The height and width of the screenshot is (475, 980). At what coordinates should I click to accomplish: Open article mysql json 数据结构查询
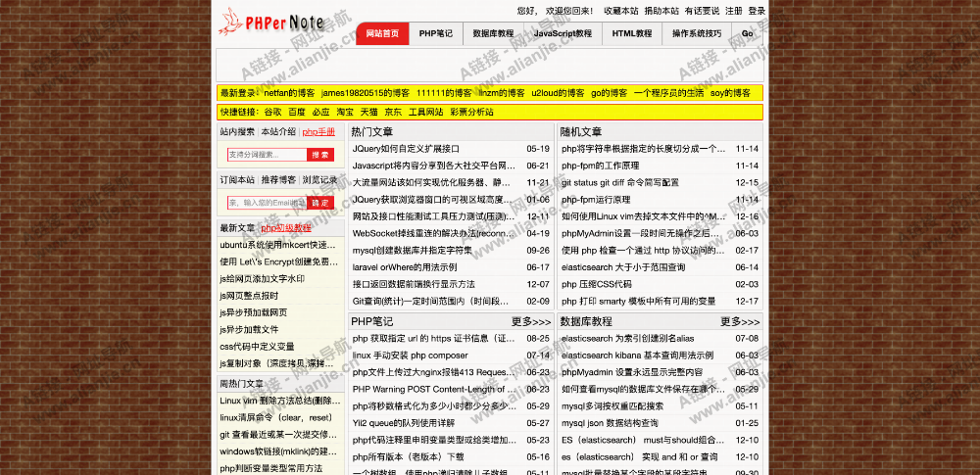tap(610, 422)
